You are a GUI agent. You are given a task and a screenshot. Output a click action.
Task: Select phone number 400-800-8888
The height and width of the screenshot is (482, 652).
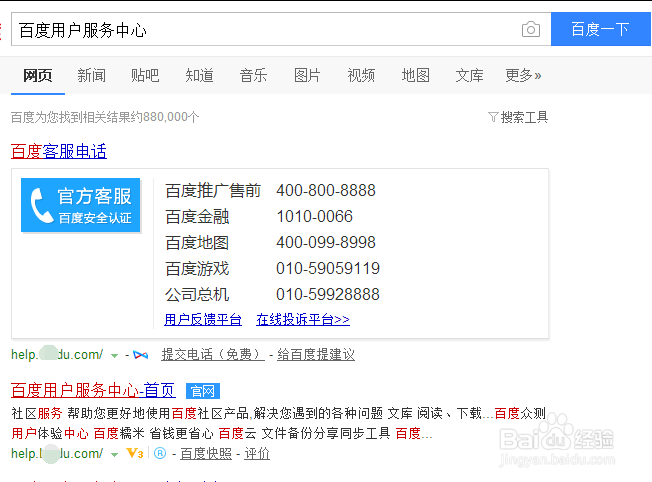[326, 190]
